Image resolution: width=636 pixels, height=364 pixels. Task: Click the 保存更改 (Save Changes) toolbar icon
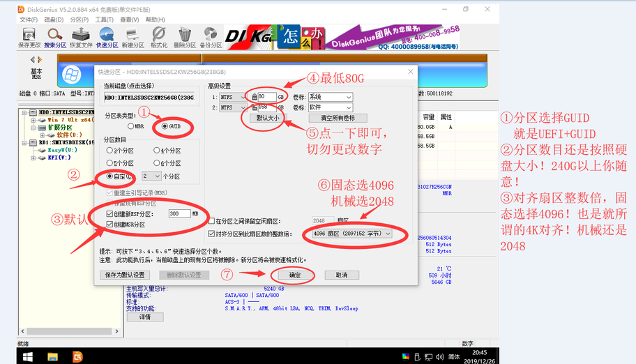29,36
